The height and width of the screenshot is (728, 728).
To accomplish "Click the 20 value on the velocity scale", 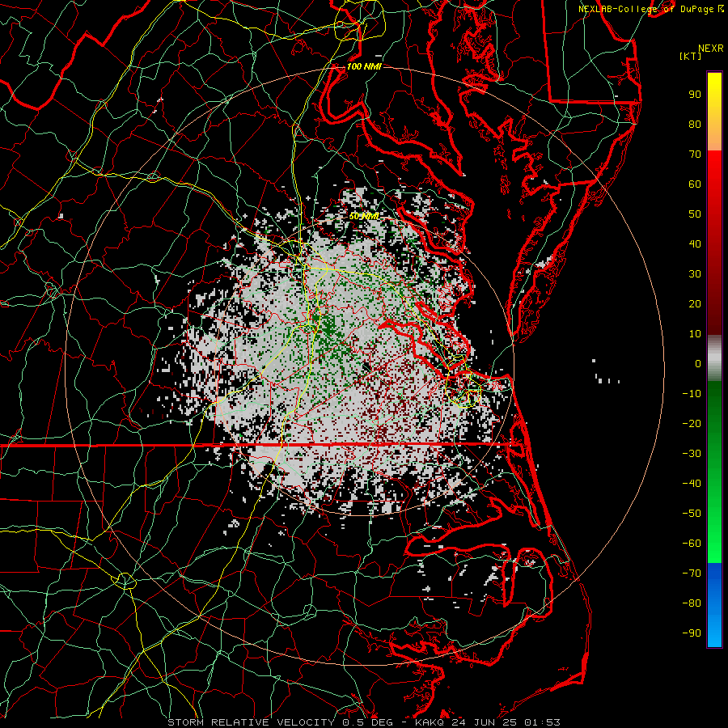I will [695, 304].
